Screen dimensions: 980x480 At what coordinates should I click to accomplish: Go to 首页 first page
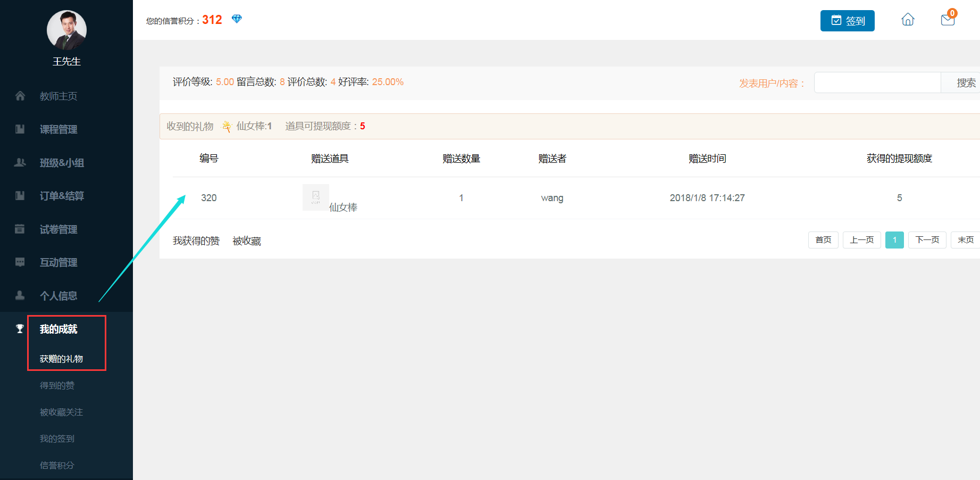tap(823, 240)
